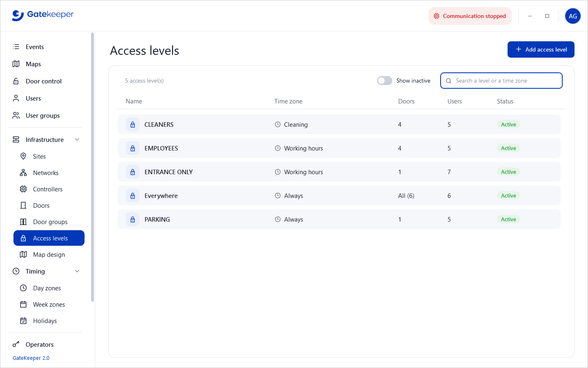Click the Users person icon
588x368 pixels.
(x=16, y=98)
